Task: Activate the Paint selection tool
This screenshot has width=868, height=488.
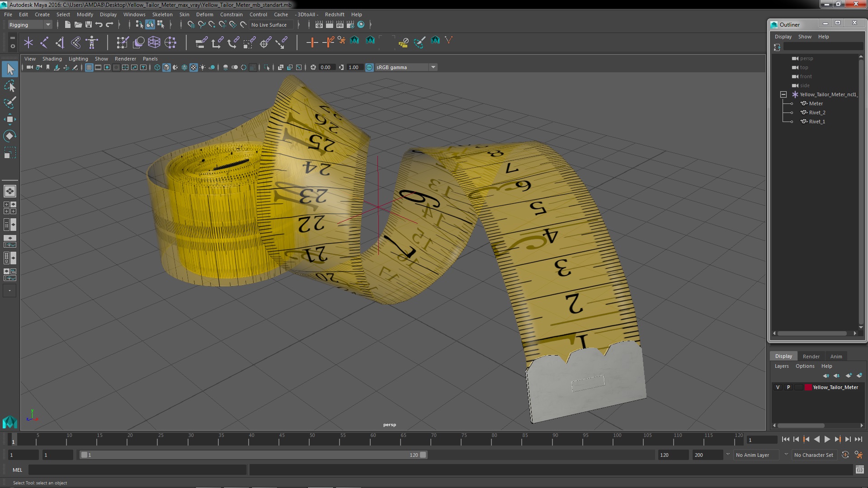Action: point(9,103)
